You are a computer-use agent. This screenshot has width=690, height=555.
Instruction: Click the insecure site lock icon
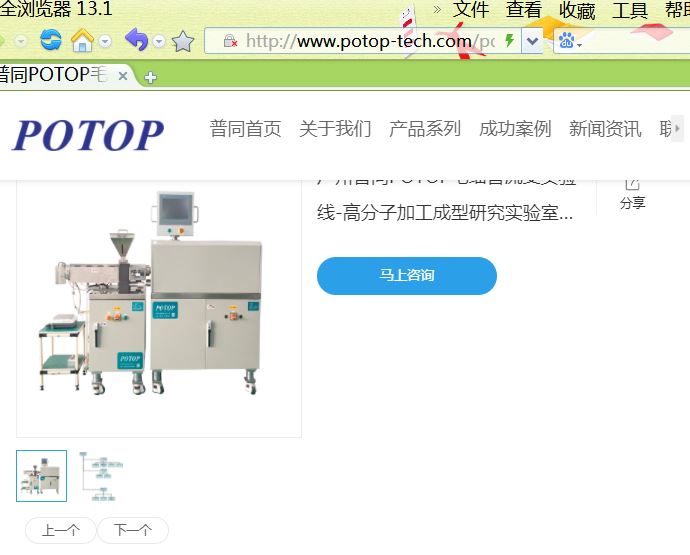[230, 41]
